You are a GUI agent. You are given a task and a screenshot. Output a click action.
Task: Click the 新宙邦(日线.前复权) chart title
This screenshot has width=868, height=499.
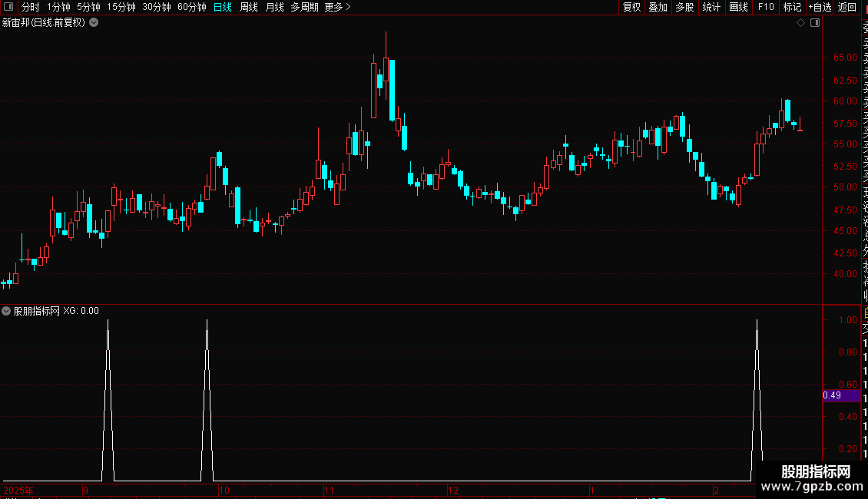[44, 23]
